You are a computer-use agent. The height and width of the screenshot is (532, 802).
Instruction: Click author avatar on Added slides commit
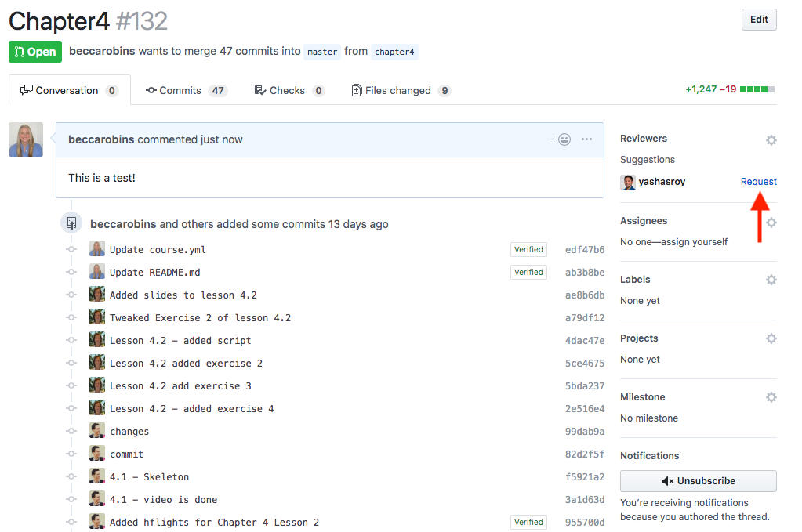point(97,295)
